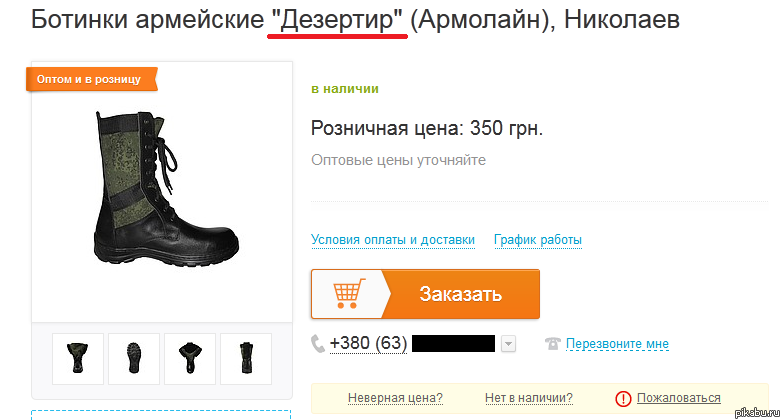
Task: Click the main army boot image
Action: [165, 189]
